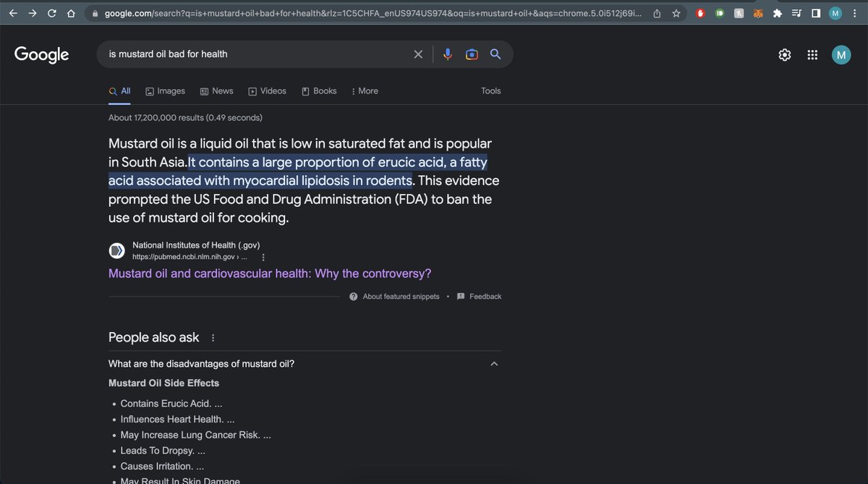Click the 'People also ask' heading
This screenshot has height=484, width=868.
click(x=154, y=337)
